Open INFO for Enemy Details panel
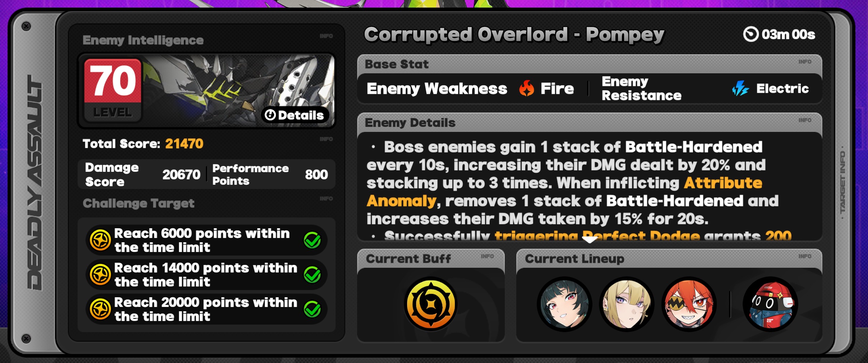Screen dimensions: 868x363 tap(805, 120)
